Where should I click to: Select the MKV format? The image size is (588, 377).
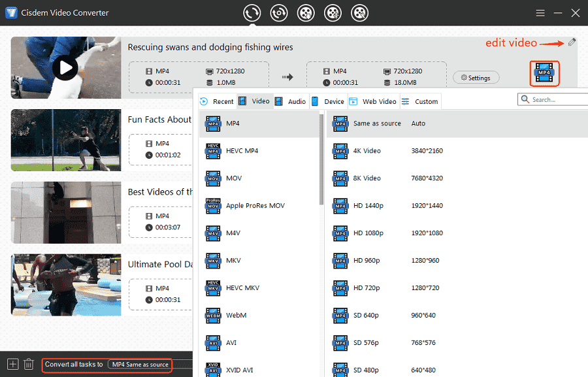pyautogui.click(x=259, y=260)
